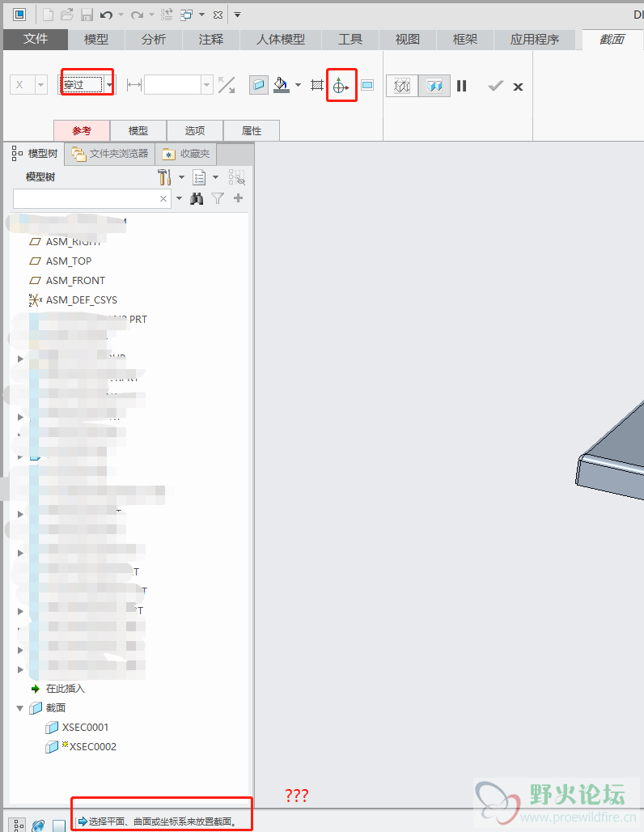Confirm the section with the checkmark button

tap(495, 86)
